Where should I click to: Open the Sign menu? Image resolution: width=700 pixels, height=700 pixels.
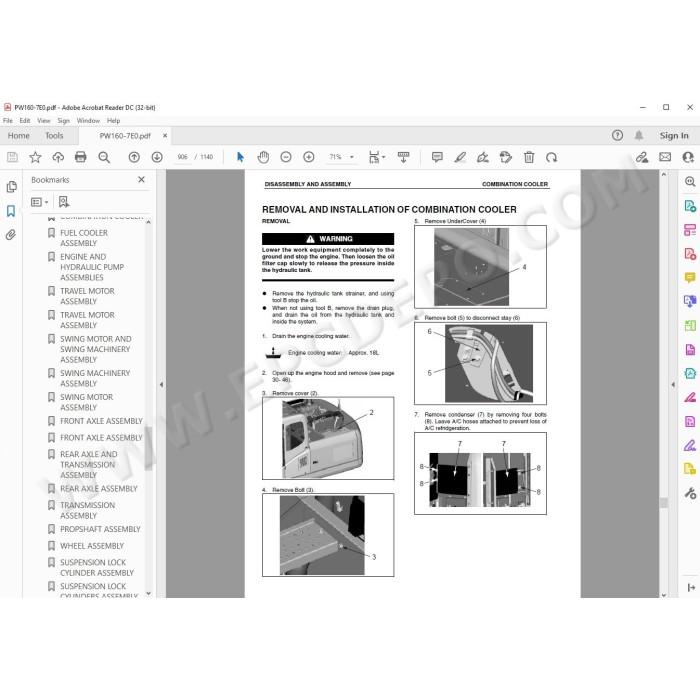(64, 121)
